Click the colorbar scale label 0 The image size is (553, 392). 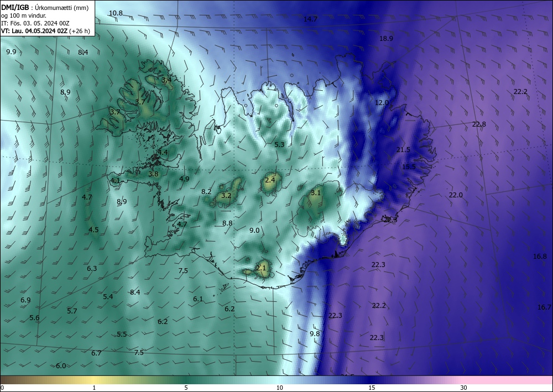click(2, 388)
